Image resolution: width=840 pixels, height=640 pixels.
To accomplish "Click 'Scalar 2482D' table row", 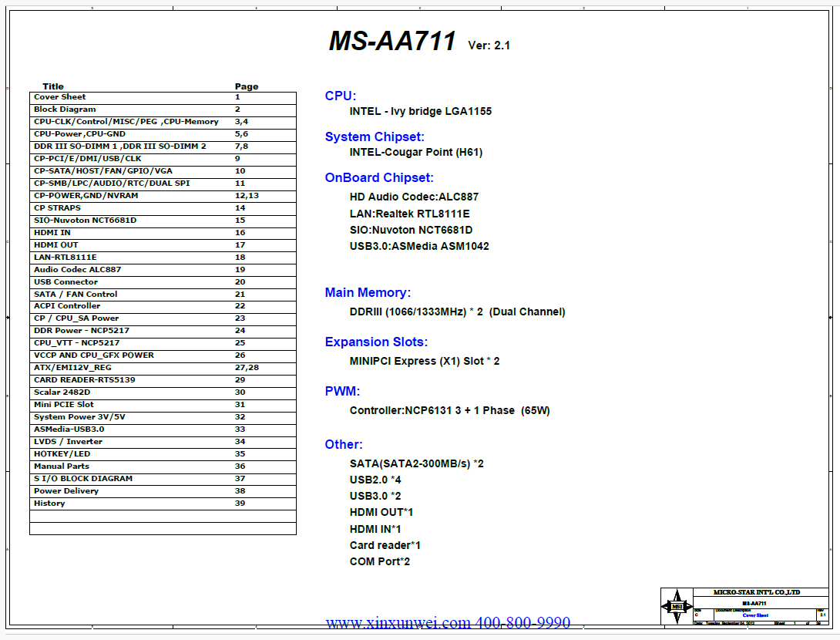I will click(x=163, y=393).
